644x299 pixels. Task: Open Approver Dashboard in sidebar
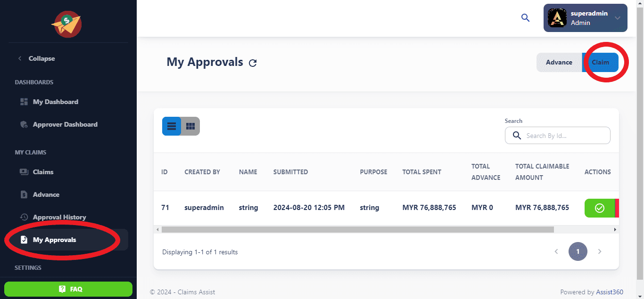(x=65, y=124)
